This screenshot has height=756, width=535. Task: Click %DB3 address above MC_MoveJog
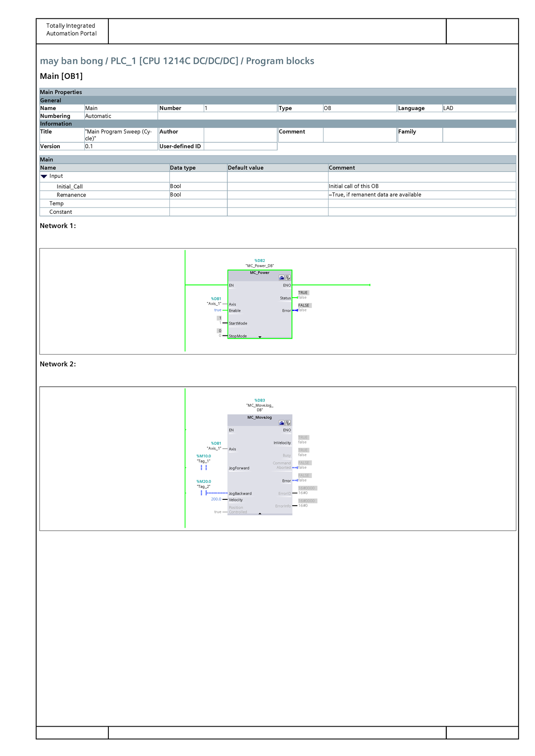[x=259, y=400]
